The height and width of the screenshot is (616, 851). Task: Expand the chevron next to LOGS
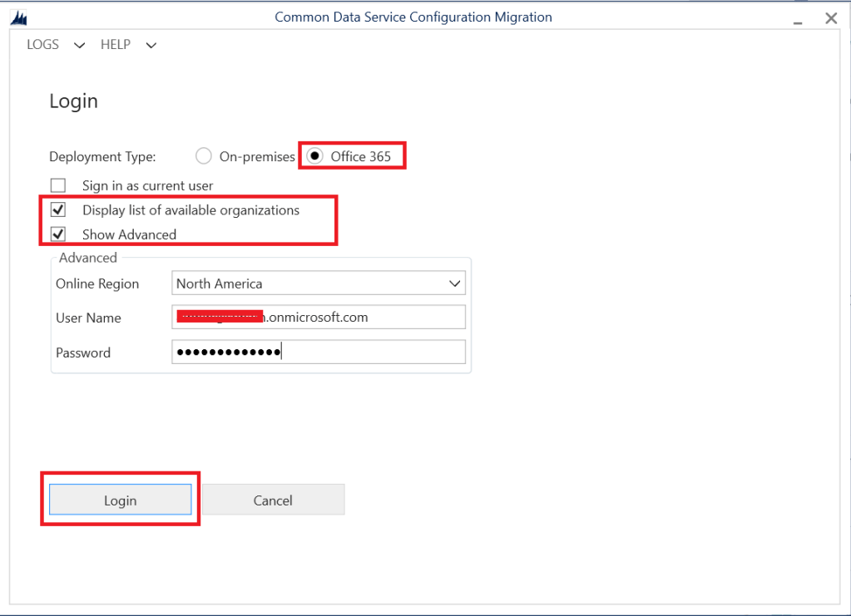tap(80, 46)
